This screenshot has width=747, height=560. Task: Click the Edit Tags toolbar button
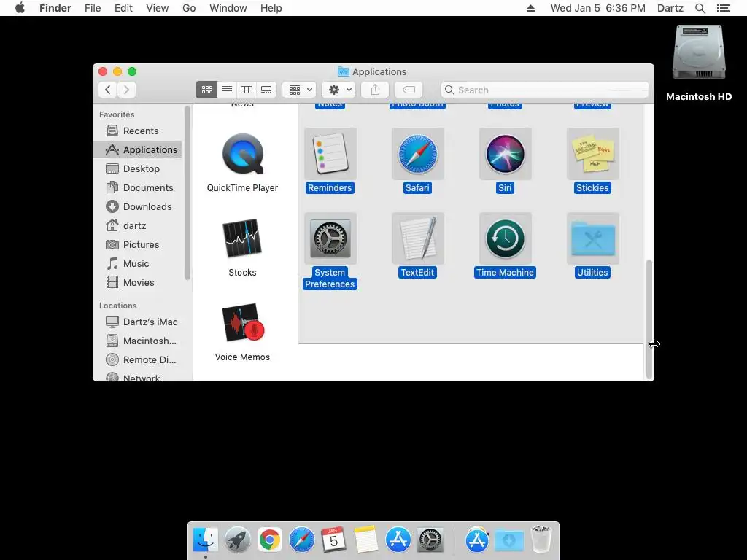(x=409, y=90)
